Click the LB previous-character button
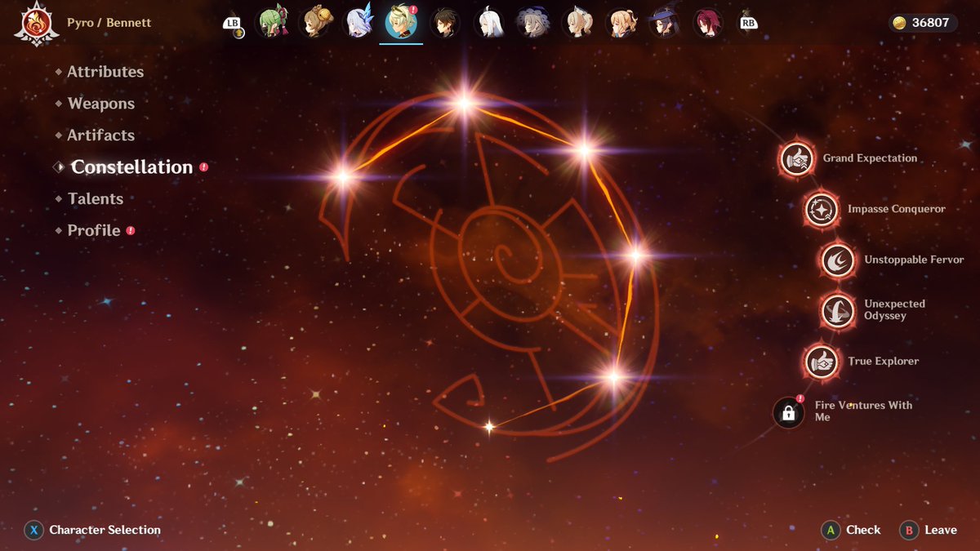 click(233, 24)
